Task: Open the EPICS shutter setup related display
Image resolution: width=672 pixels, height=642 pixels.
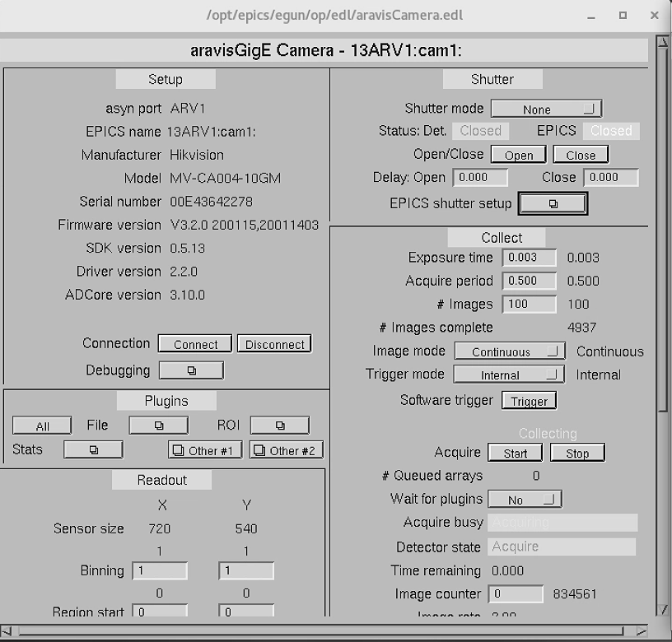Action: click(552, 202)
